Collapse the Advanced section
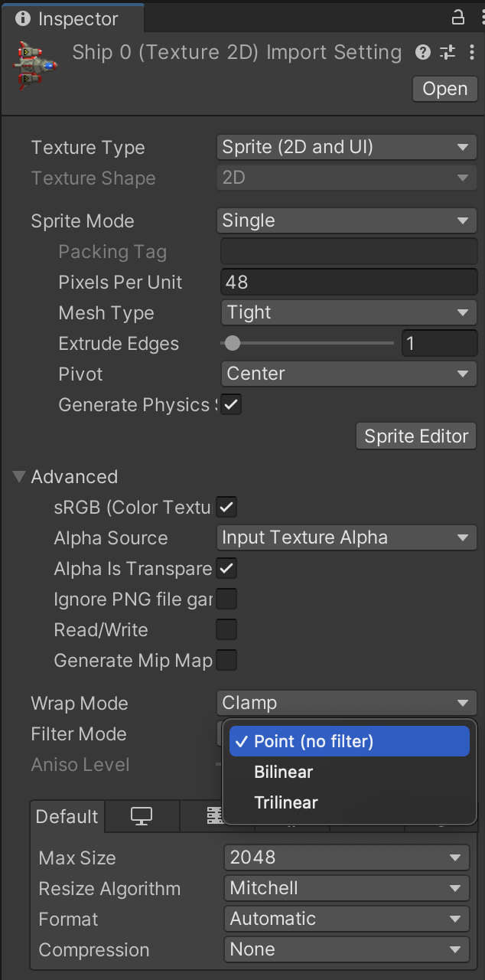485x980 pixels. coord(19,477)
